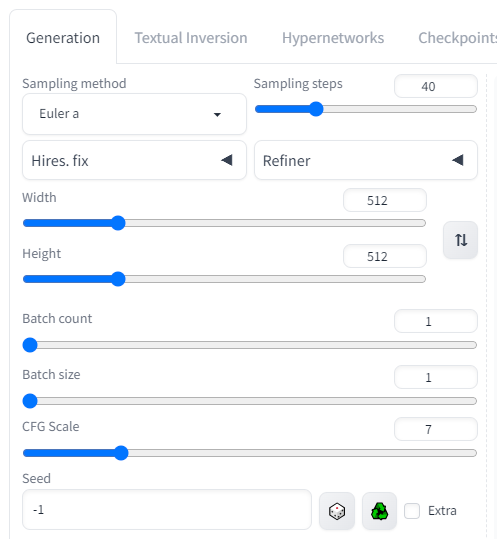This screenshot has width=497, height=539.
Task: Click the green recycle icon to reuse seed
Action: point(379,511)
